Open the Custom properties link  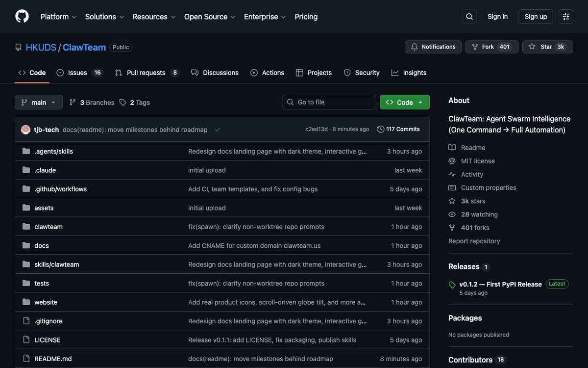point(489,188)
